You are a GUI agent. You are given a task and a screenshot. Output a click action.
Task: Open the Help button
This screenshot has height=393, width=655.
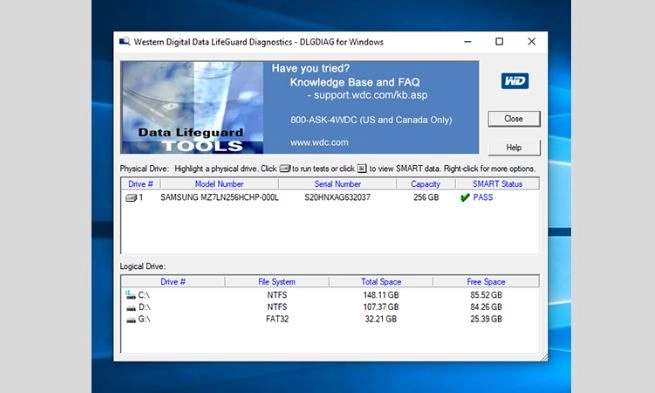point(514,147)
